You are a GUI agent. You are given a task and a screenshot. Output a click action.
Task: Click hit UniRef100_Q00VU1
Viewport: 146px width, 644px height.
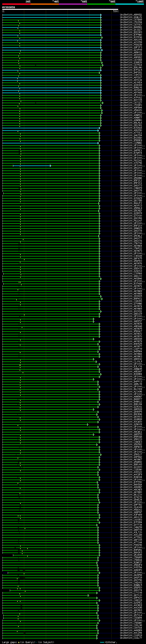[131, 311]
